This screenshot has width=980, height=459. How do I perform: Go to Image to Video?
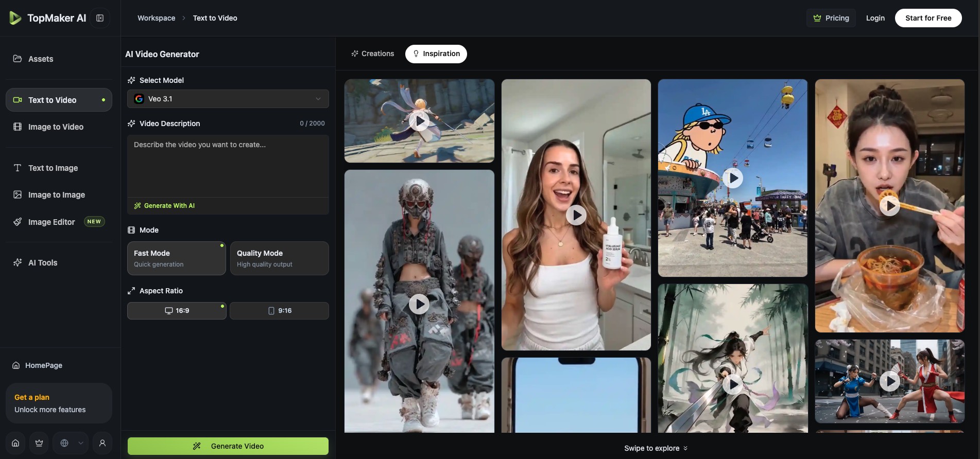[x=56, y=127]
